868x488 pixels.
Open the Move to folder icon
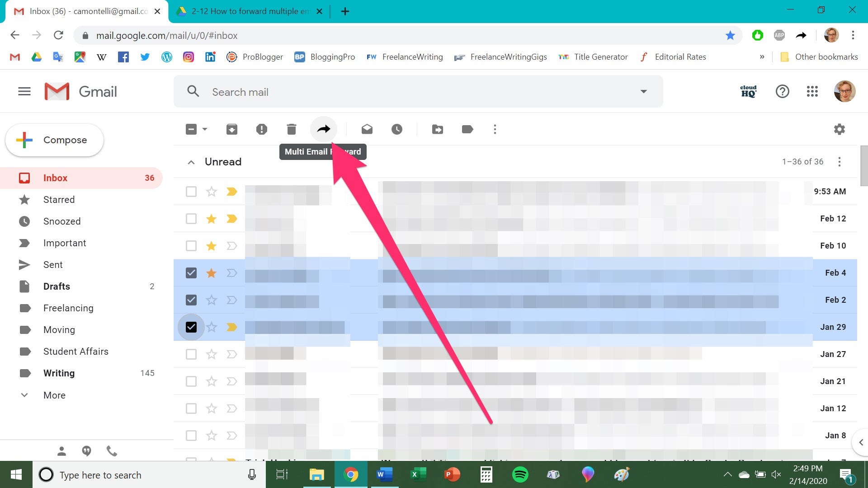(x=438, y=129)
